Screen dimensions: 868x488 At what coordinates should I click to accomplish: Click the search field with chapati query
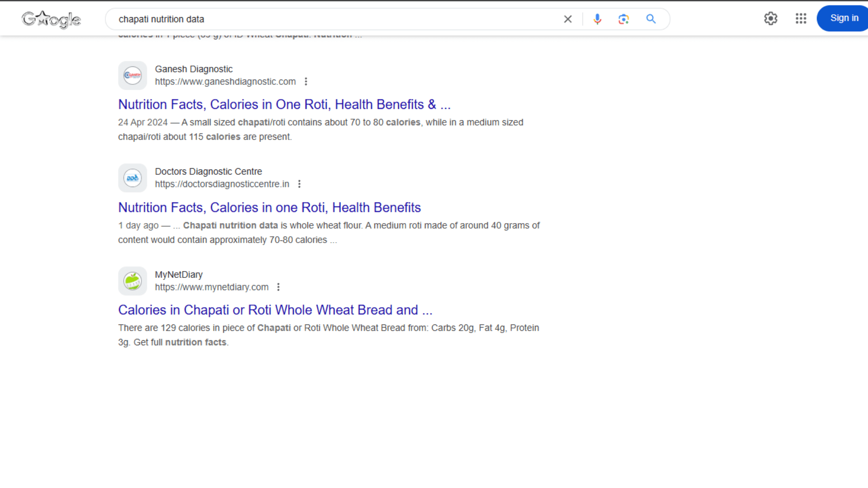click(x=335, y=19)
